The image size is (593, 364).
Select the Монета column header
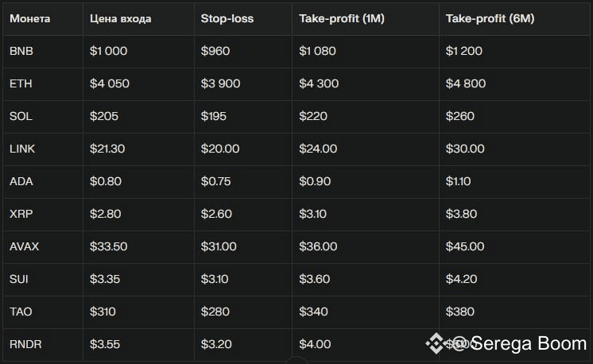pyautogui.click(x=30, y=18)
